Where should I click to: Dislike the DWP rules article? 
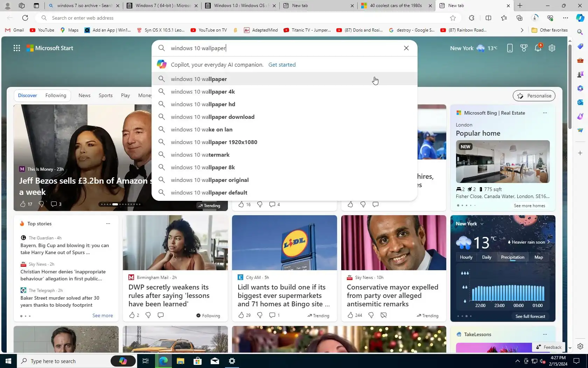pos(148,315)
